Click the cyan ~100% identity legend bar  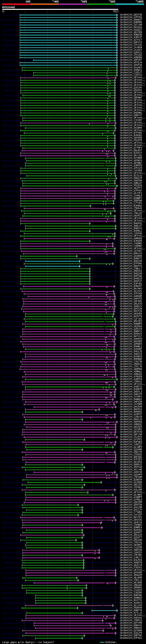[x=130, y=4]
